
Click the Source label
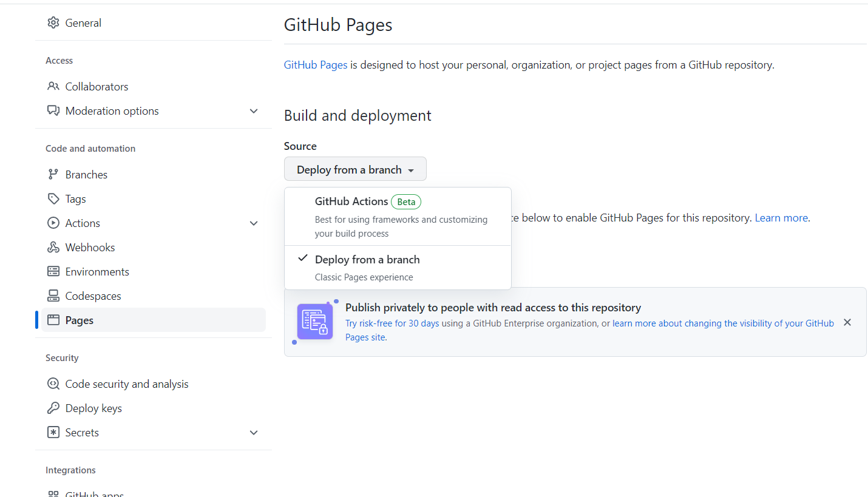click(300, 146)
